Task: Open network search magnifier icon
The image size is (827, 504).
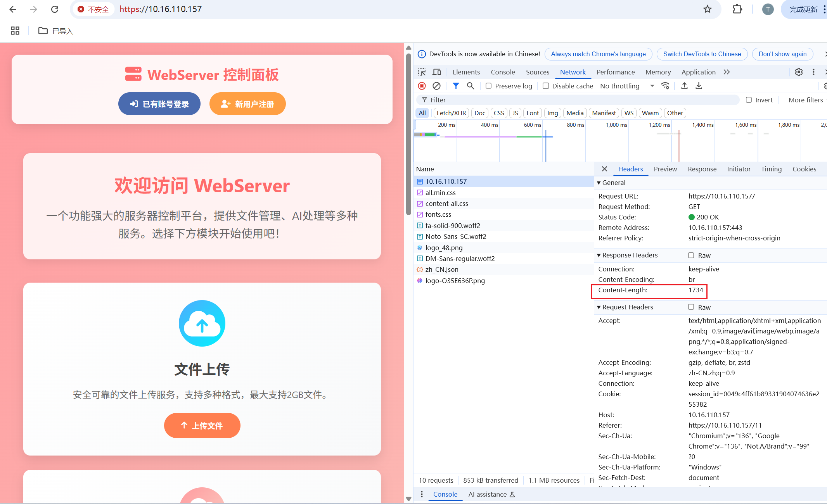Action: (471, 86)
